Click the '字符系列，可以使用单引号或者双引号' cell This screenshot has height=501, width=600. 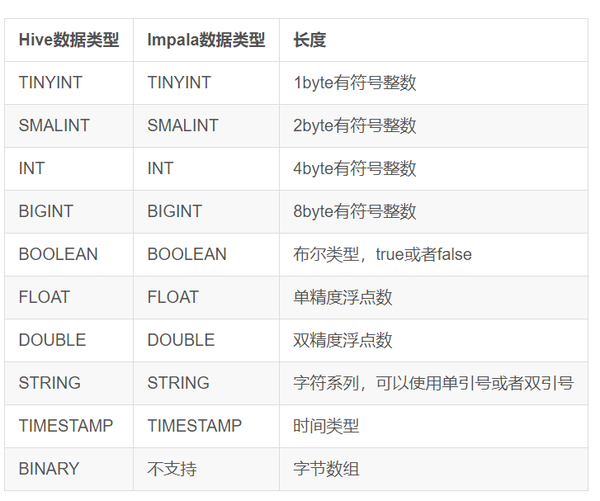pyautogui.click(x=434, y=383)
